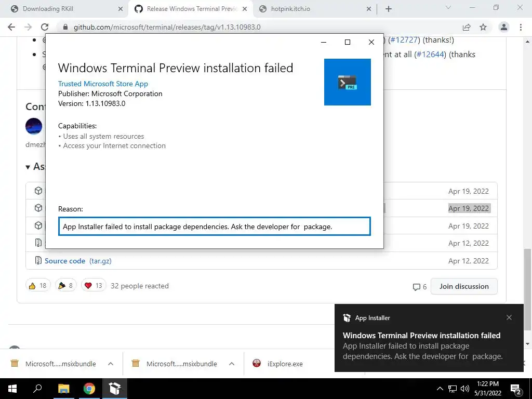Open network status tray icon

pos(453,389)
